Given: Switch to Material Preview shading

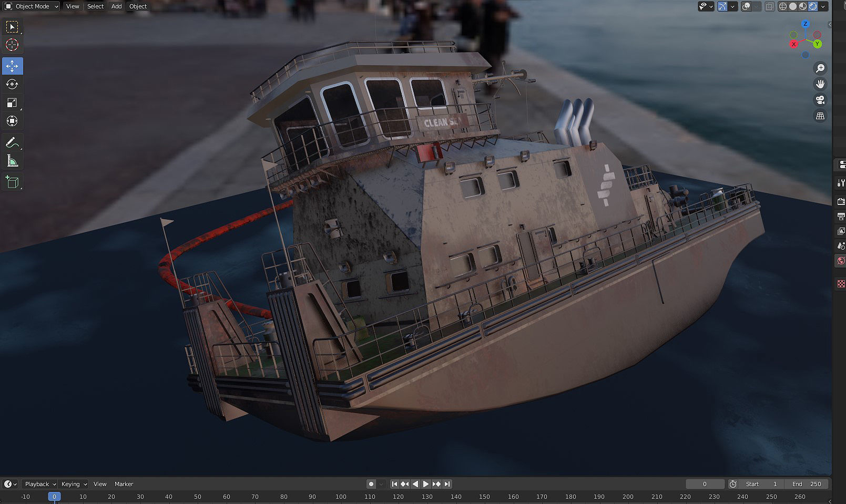Looking at the screenshot, I should 803,6.
